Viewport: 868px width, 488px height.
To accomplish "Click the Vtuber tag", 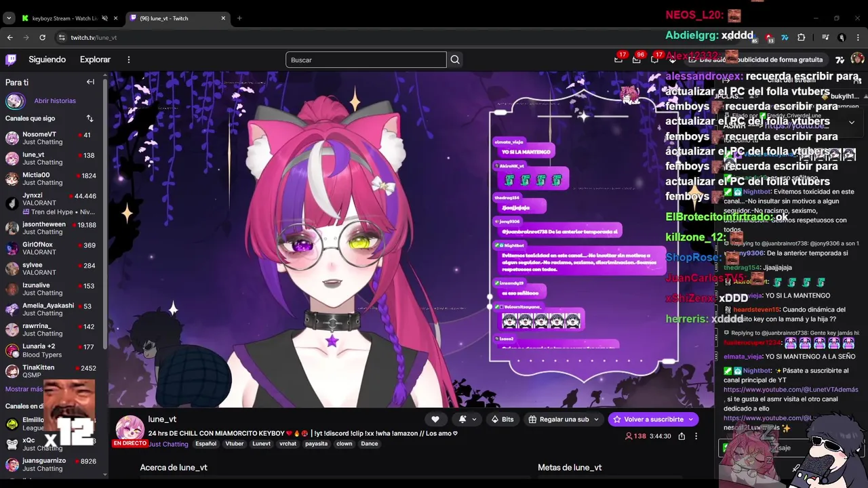I will pyautogui.click(x=235, y=444).
